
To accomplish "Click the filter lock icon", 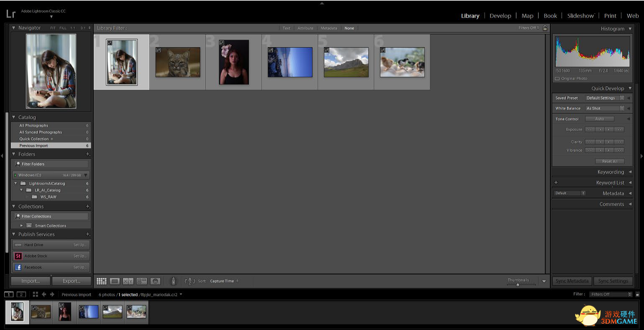I will (545, 28).
